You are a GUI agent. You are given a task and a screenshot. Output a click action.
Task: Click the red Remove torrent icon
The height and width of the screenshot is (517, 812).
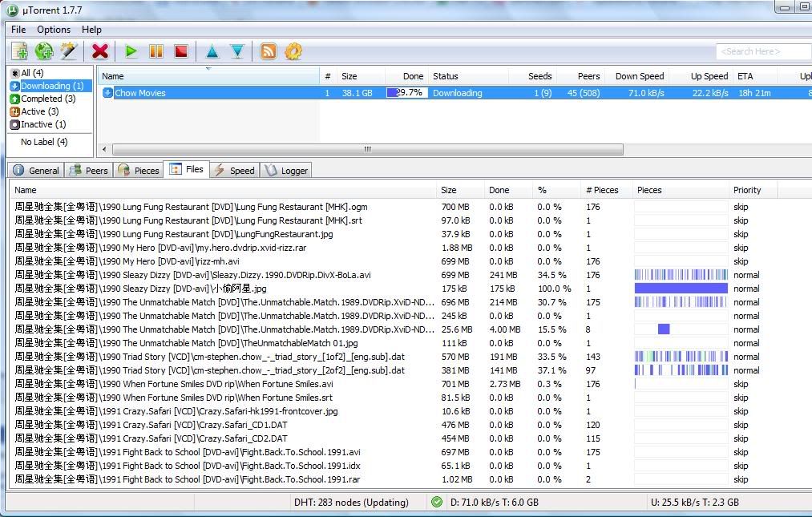pos(100,51)
